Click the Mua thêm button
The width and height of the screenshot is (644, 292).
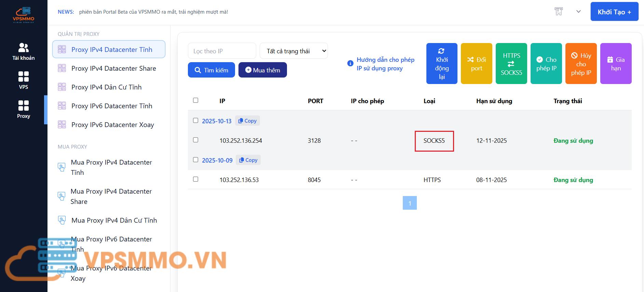click(x=262, y=70)
